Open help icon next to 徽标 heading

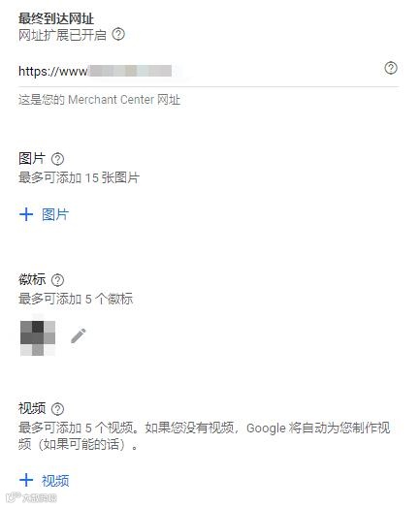pyautogui.click(x=57, y=280)
